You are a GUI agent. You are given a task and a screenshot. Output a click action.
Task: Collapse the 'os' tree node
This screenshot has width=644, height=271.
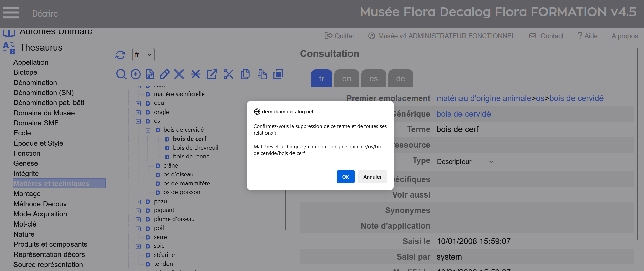coord(138,121)
